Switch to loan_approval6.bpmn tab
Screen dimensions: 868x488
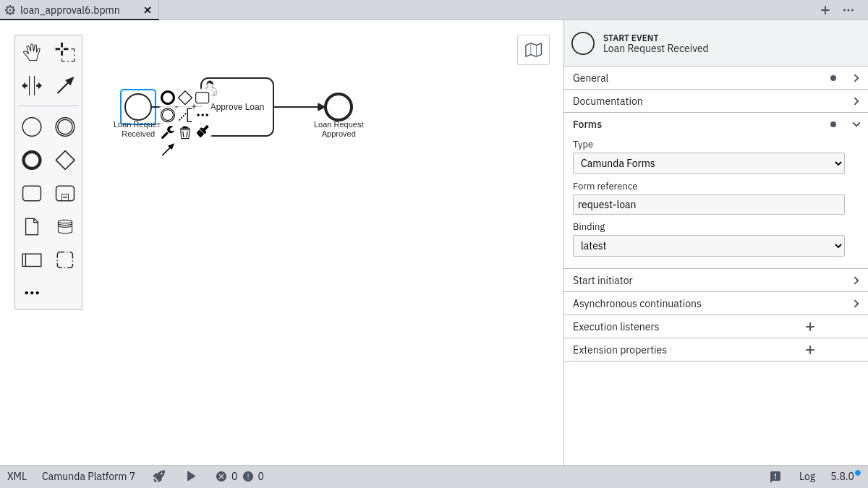click(x=70, y=10)
